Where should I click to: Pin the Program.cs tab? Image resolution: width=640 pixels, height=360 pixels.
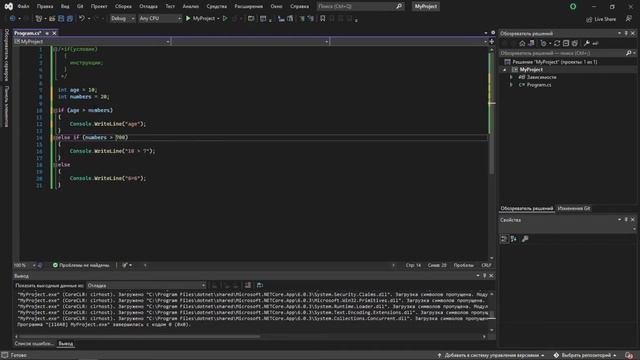(x=47, y=33)
